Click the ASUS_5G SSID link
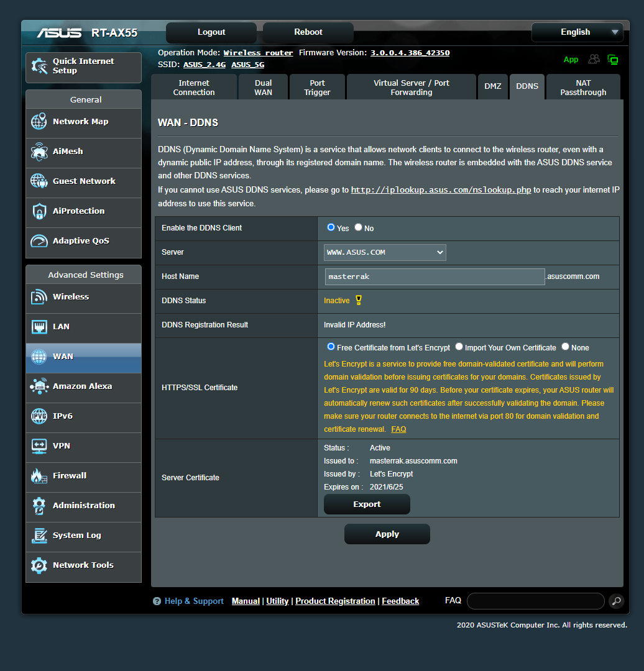The image size is (644, 671). [x=247, y=65]
